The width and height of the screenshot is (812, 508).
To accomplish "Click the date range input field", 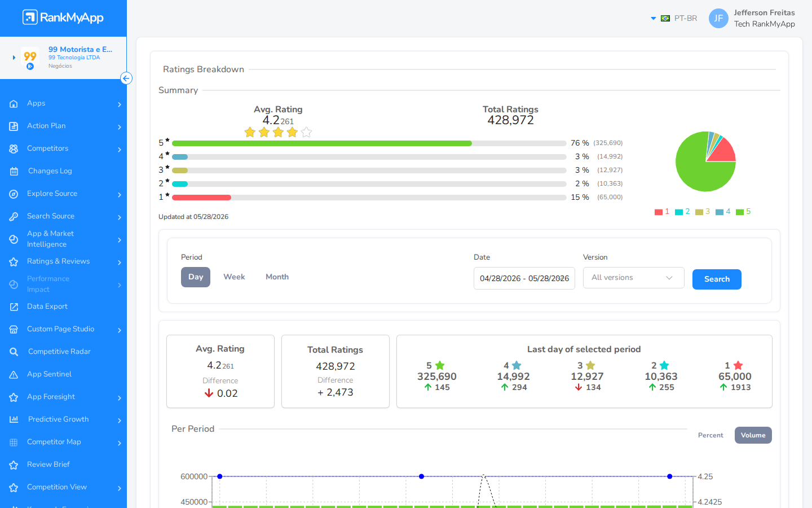I will point(524,278).
